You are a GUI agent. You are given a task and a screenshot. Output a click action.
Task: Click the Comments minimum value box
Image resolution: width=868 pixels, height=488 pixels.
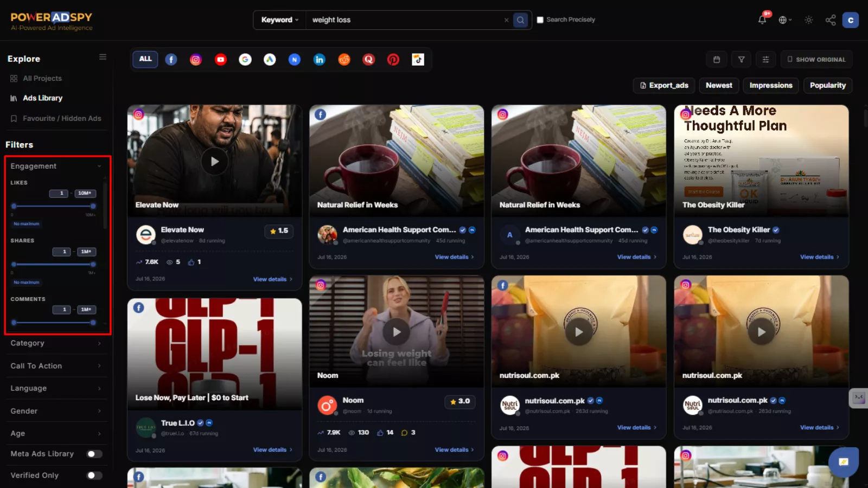tap(62, 310)
